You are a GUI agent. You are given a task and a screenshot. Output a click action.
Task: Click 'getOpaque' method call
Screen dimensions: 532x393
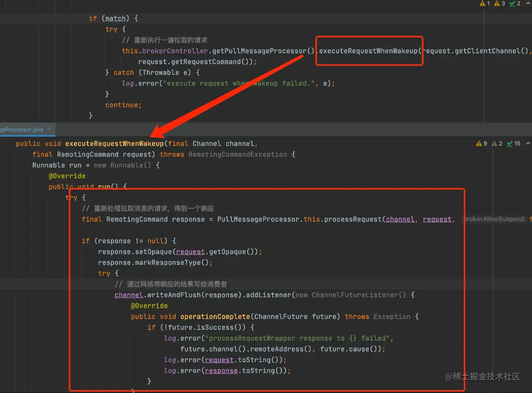click(x=227, y=252)
